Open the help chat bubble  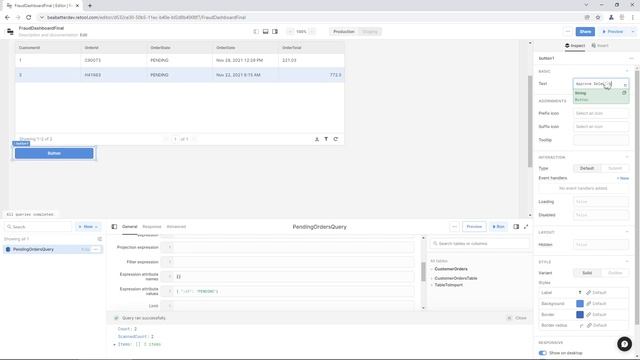tap(624, 344)
